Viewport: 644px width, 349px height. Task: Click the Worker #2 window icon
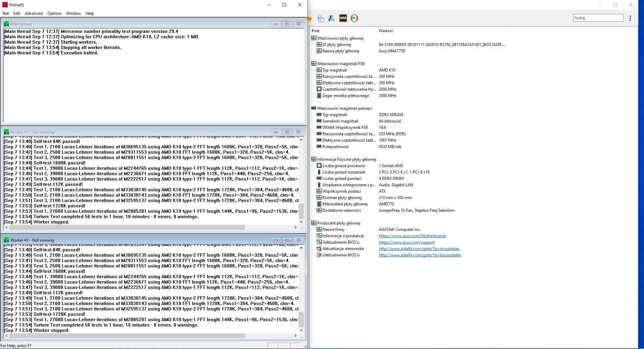point(6,240)
